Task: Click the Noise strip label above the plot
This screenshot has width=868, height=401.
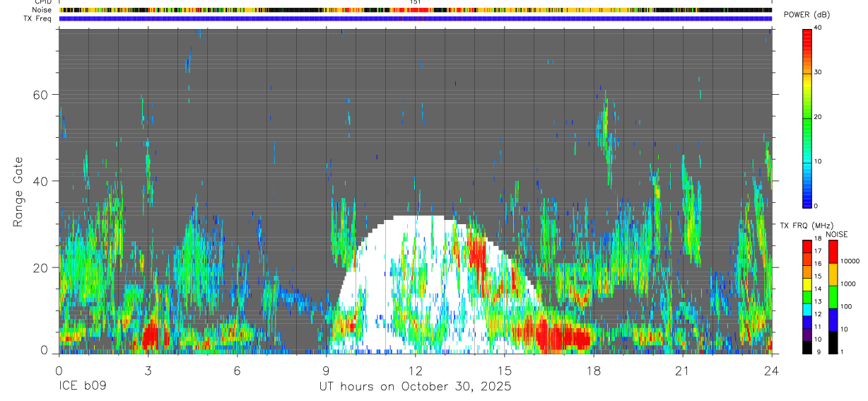Action: pos(42,10)
